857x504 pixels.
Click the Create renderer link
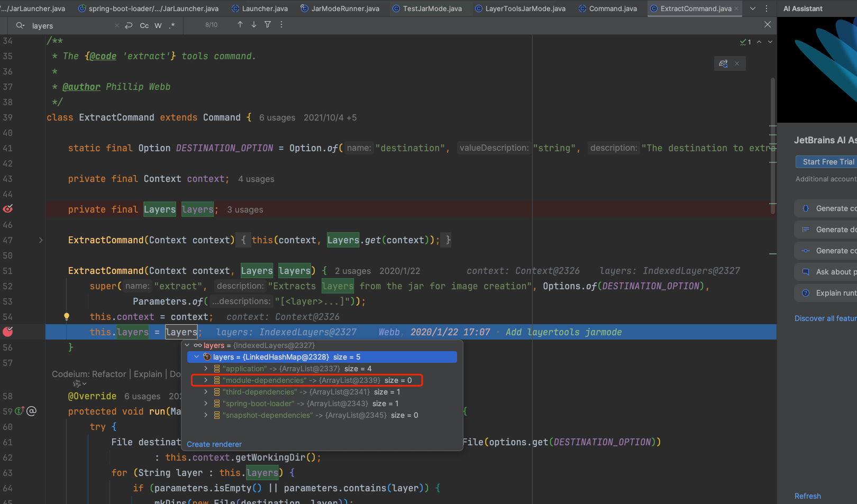pyautogui.click(x=214, y=444)
